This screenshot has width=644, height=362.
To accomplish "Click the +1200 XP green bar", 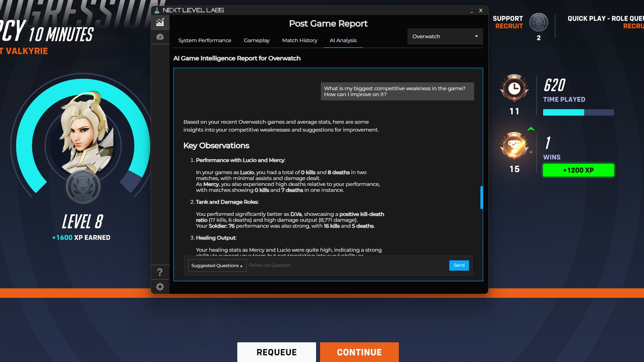I will tap(578, 170).
